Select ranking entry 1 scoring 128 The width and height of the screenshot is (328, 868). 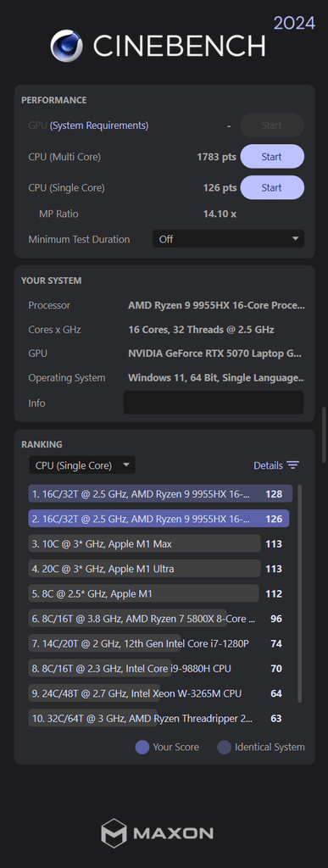(159, 494)
